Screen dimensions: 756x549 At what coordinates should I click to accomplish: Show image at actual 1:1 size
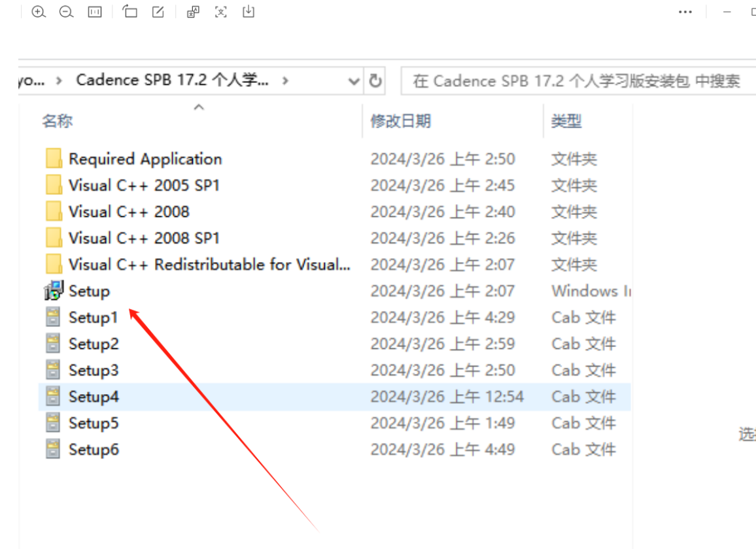(95, 12)
